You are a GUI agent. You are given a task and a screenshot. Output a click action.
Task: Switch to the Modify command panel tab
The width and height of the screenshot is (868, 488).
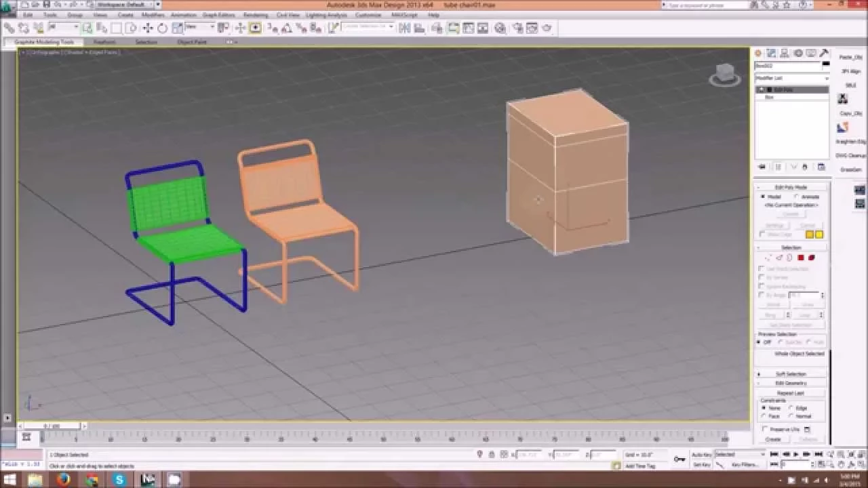tap(771, 53)
